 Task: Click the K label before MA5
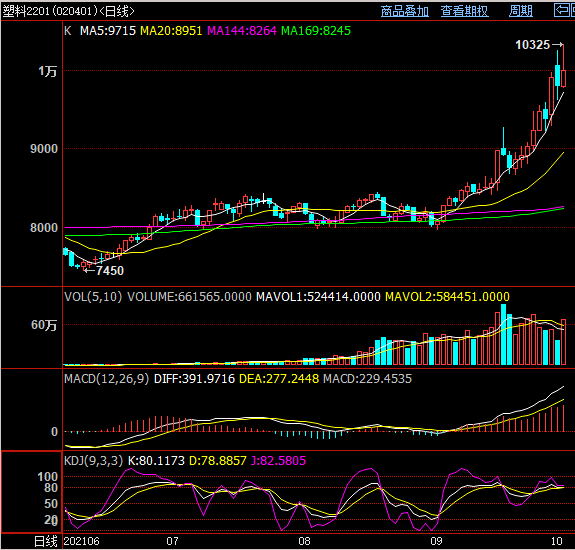(x=67, y=31)
